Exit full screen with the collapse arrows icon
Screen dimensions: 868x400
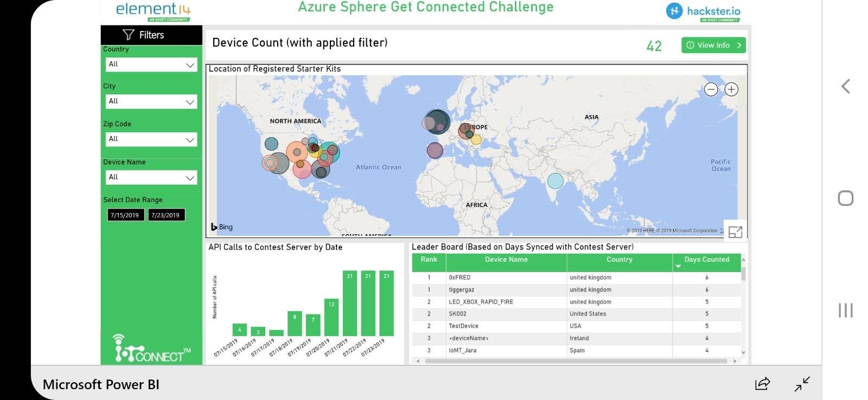pos(802,384)
